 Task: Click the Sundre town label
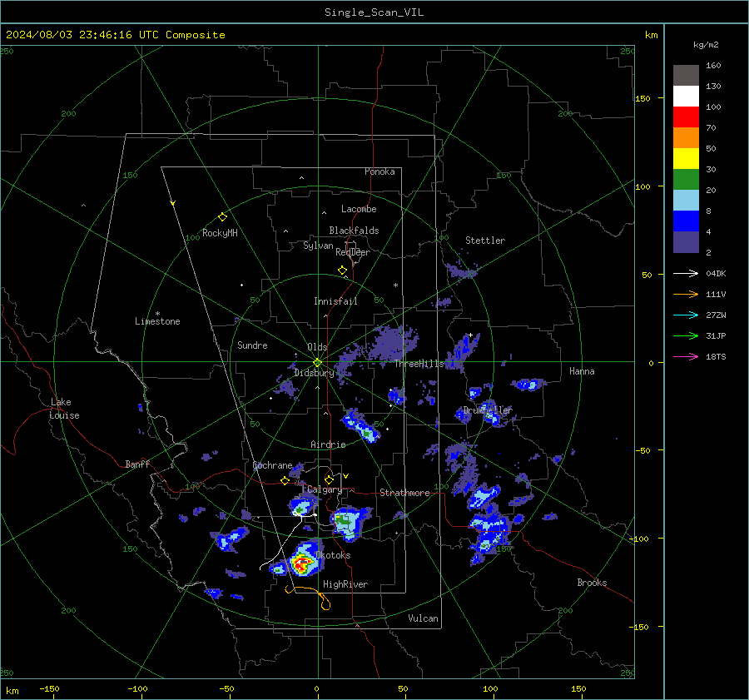click(x=252, y=345)
